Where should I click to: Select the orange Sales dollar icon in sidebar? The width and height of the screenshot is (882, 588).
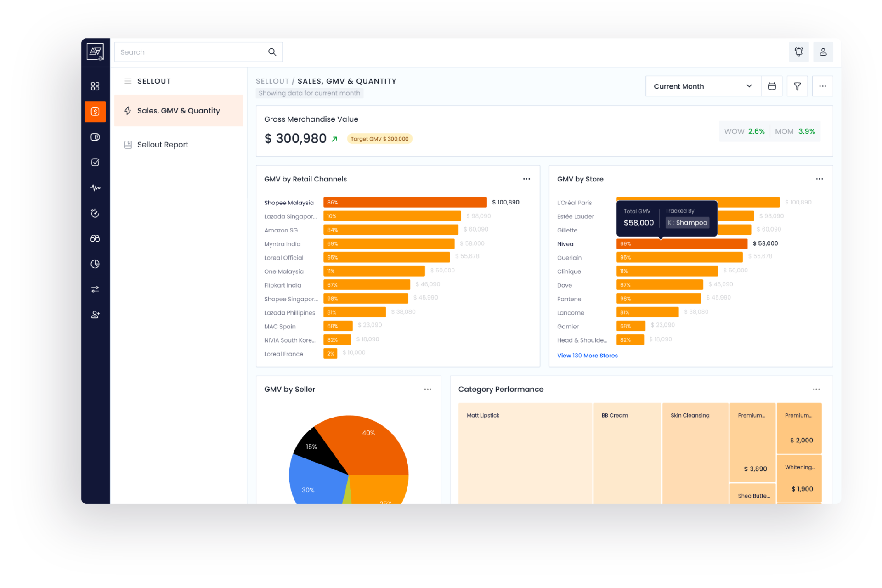coord(95,111)
